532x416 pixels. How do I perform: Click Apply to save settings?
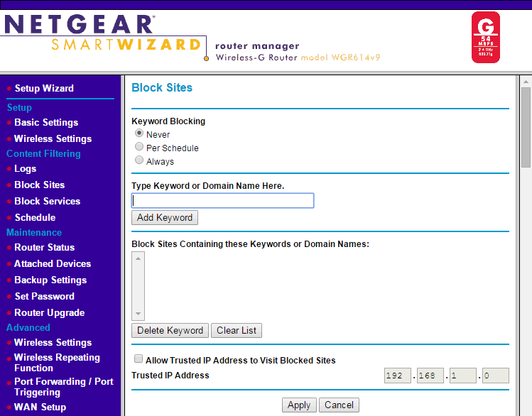(298, 405)
